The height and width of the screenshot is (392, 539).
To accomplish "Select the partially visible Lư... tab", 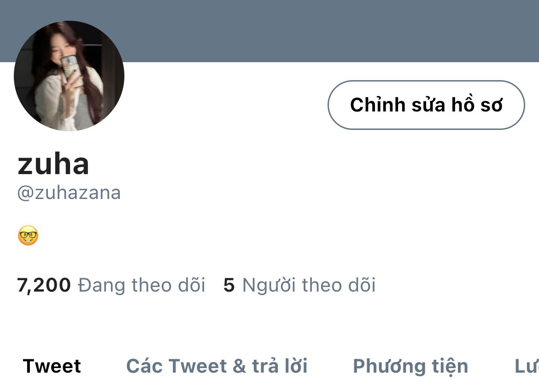I will point(527,366).
